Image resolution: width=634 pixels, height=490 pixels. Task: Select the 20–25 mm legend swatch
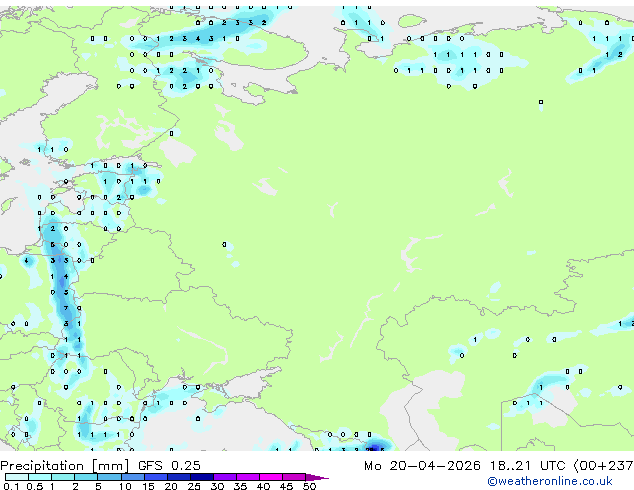tap(178, 477)
